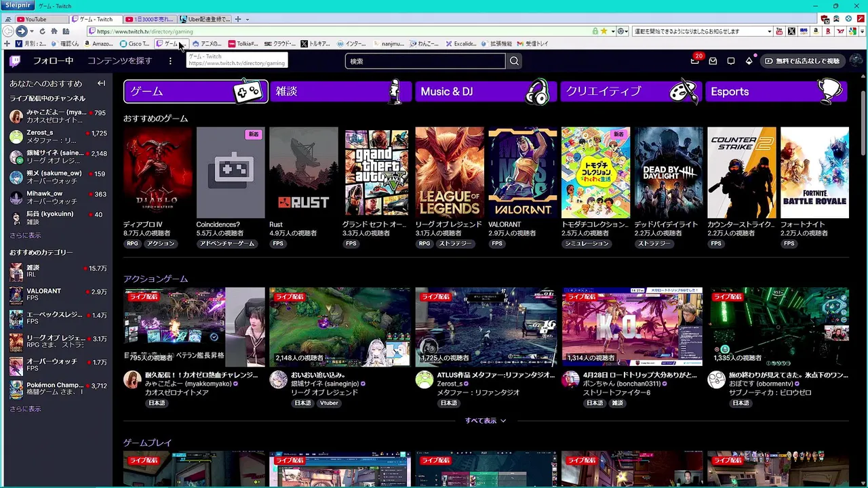Switch to the Uber配達 browser tab
Viewport: 868px width, 488px height.
coord(205,19)
